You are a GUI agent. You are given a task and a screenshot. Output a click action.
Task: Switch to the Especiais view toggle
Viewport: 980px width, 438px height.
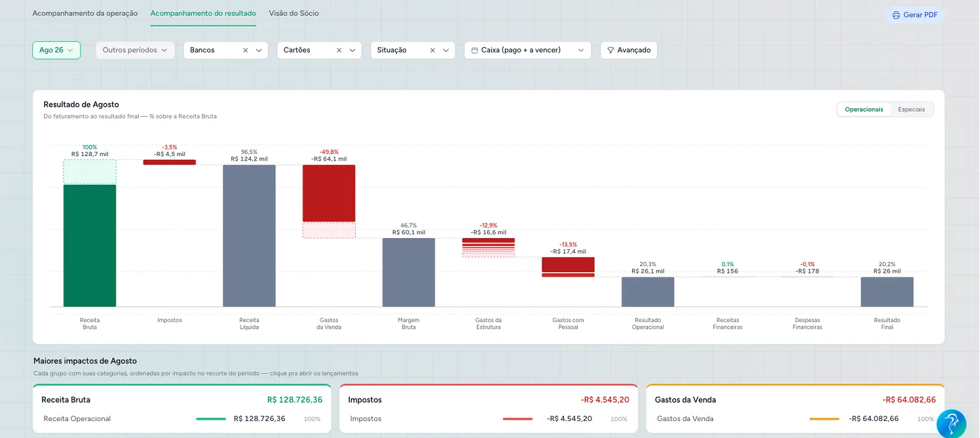point(911,109)
